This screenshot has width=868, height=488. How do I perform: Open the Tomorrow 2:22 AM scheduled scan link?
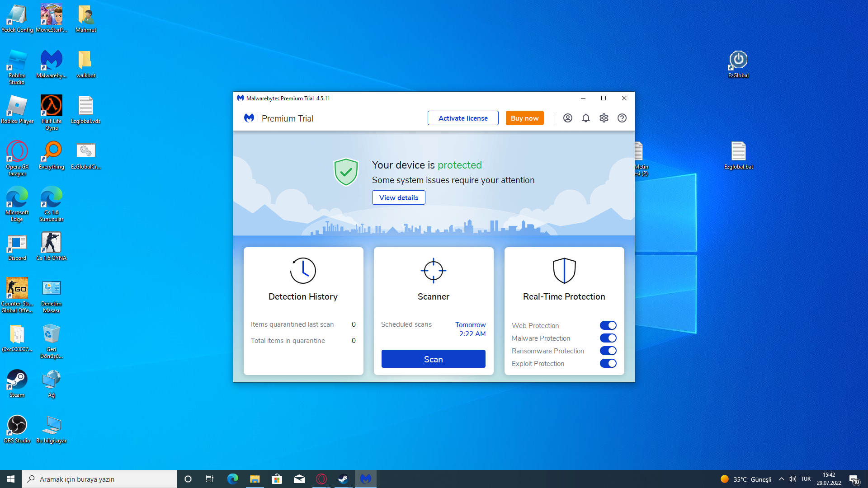pos(470,329)
